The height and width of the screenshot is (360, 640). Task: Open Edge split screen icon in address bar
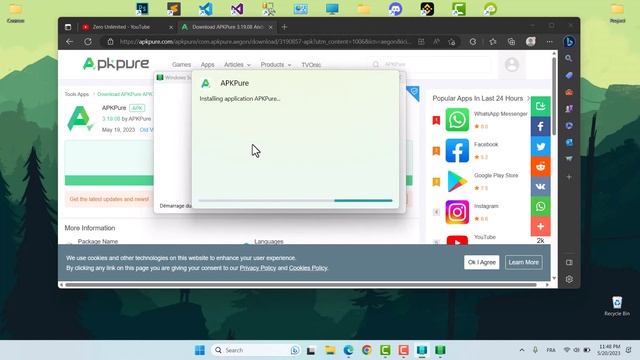(421, 42)
